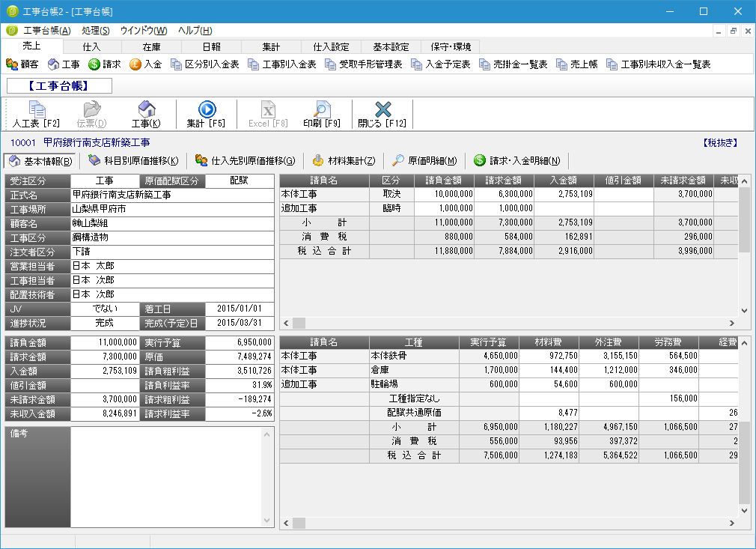
Task: Open the 処理(S) menu
Action: coord(96,31)
